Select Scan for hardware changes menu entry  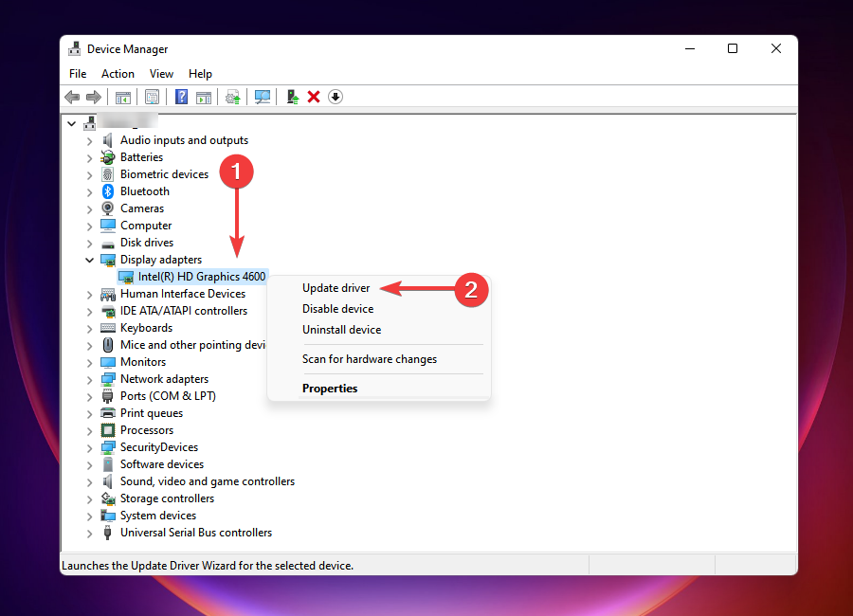(370, 359)
